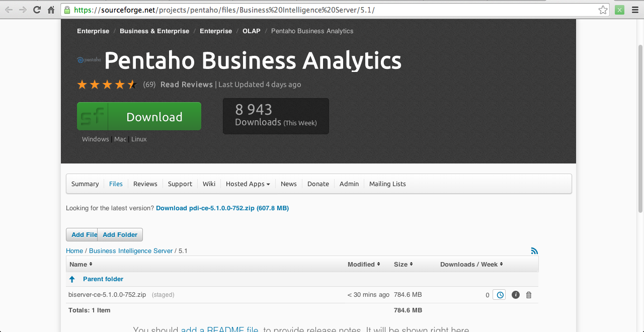
Task: Sort by Downloads / Week column
Action: coord(471,264)
